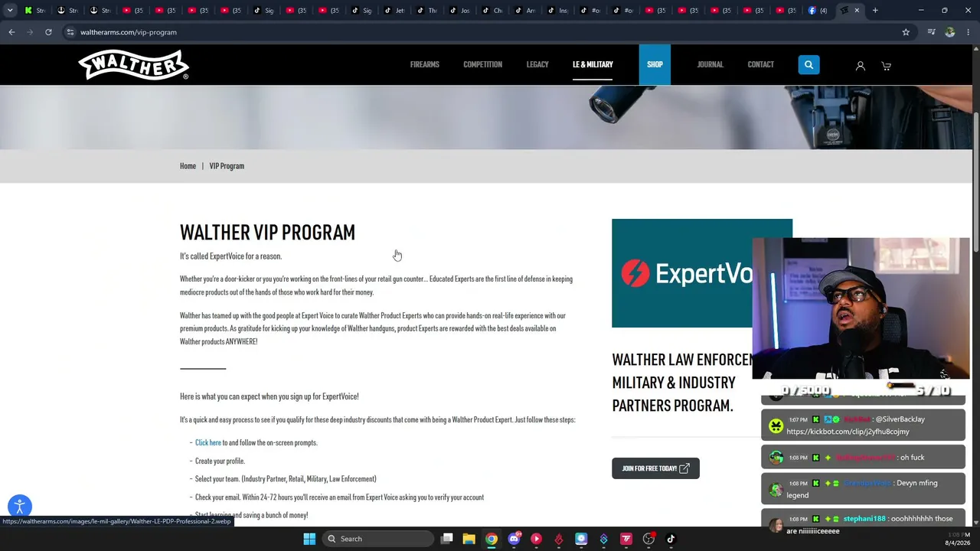The image size is (980, 551).
Task: Open the light-blue disc app on taskbar
Action: pos(581,539)
